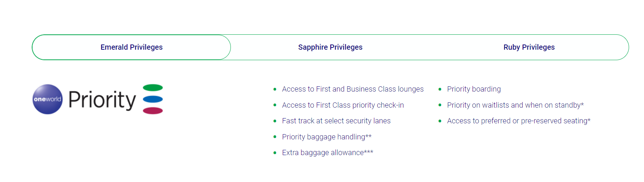Click Access to preferred or pre-reserved seating

(x=519, y=121)
